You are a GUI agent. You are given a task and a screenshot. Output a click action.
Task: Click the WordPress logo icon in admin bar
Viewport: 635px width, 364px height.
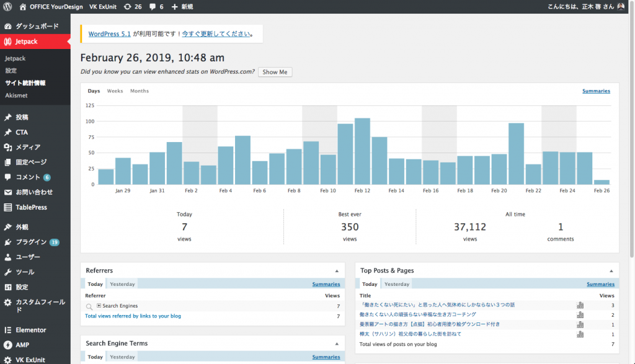(x=8, y=7)
